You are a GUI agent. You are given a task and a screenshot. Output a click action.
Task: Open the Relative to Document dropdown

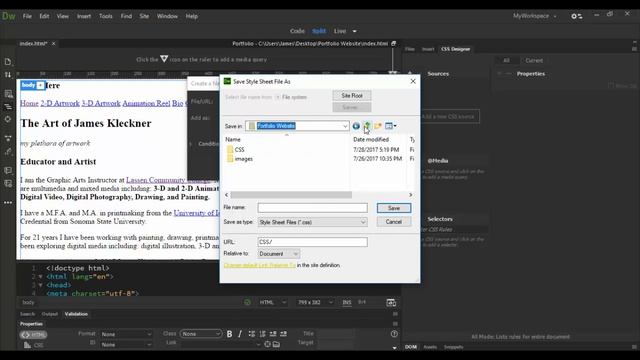(x=279, y=253)
